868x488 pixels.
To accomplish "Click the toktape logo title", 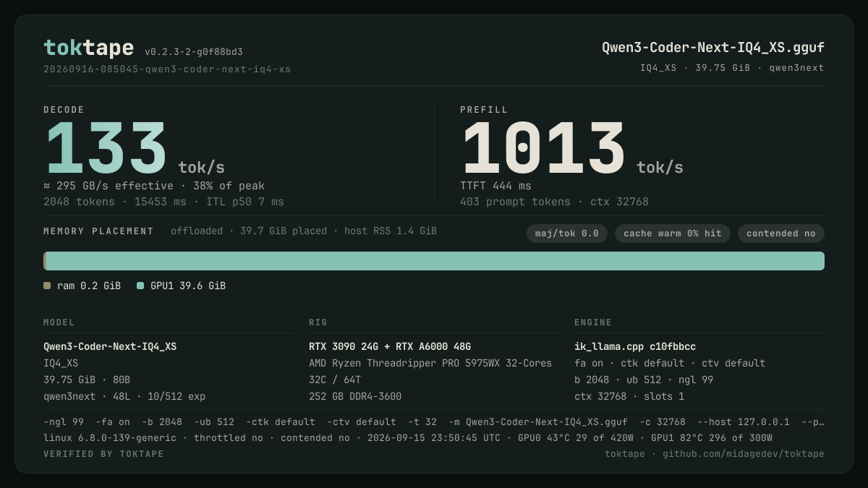I will coord(88,48).
